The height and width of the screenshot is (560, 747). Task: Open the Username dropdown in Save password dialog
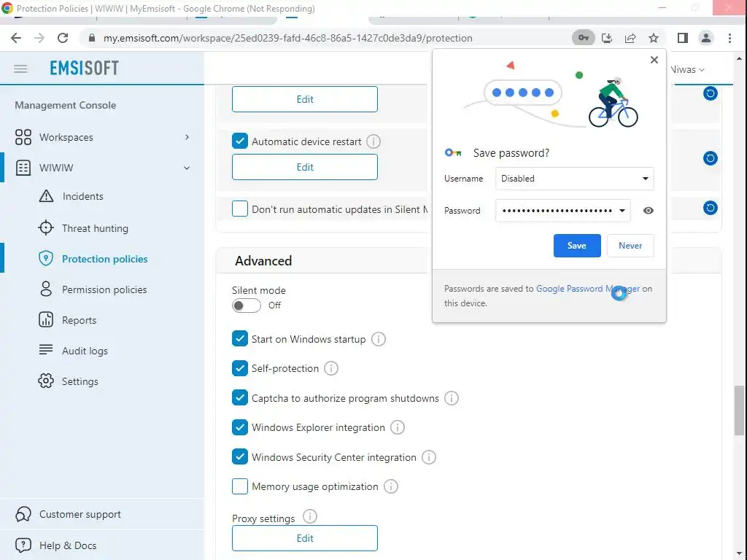[575, 179]
